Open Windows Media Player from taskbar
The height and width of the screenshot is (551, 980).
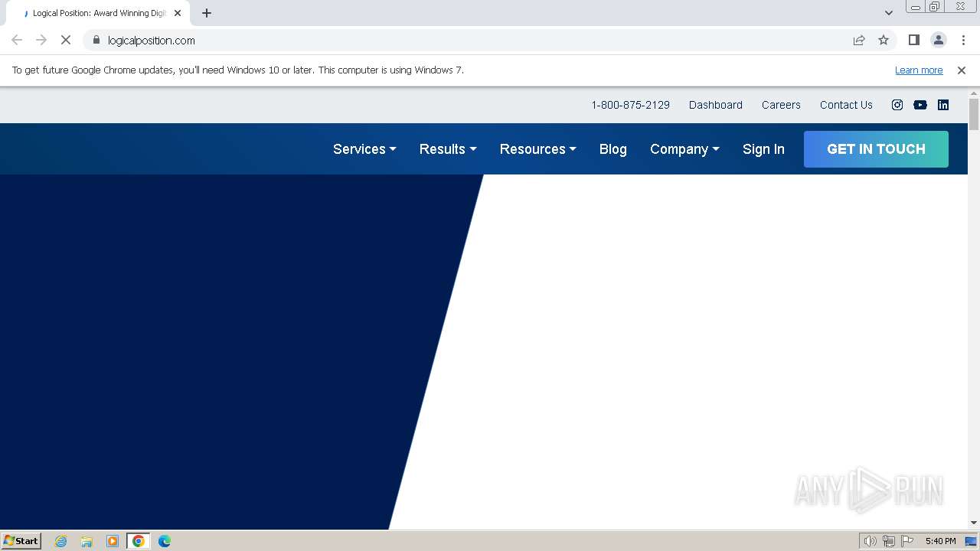pos(113,541)
